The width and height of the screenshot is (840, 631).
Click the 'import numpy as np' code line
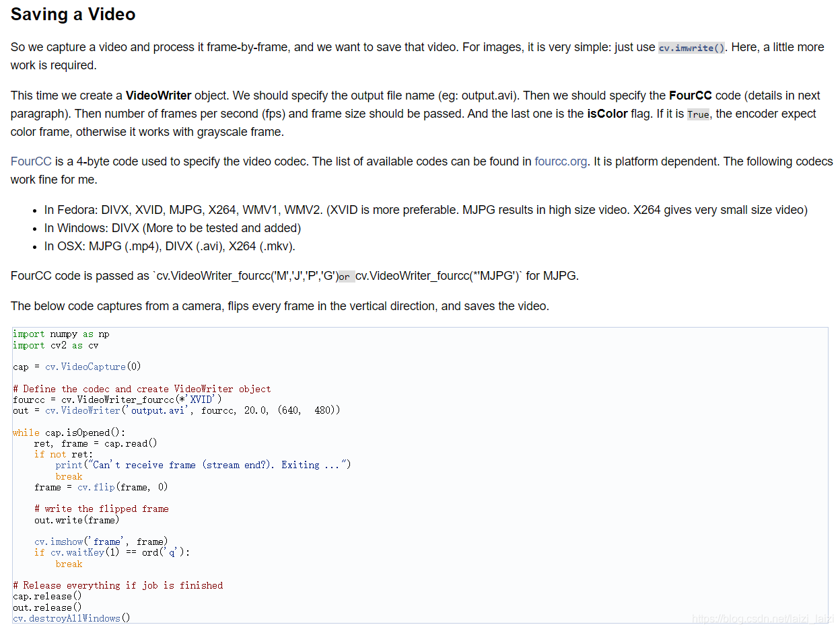click(x=61, y=334)
